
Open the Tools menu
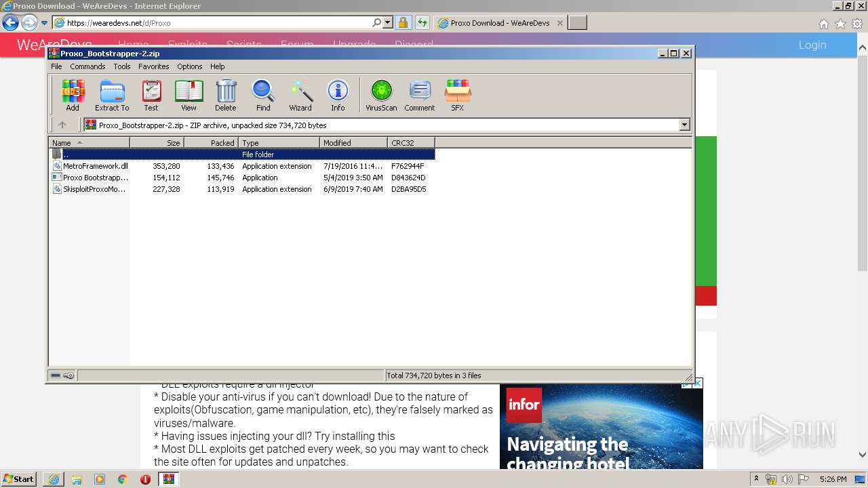pyautogui.click(x=122, y=66)
